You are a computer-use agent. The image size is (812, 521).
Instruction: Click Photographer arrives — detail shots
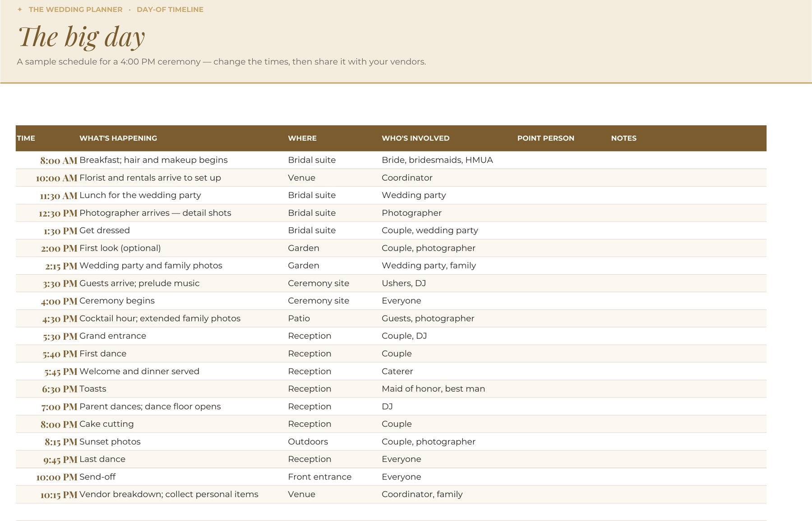[155, 213]
